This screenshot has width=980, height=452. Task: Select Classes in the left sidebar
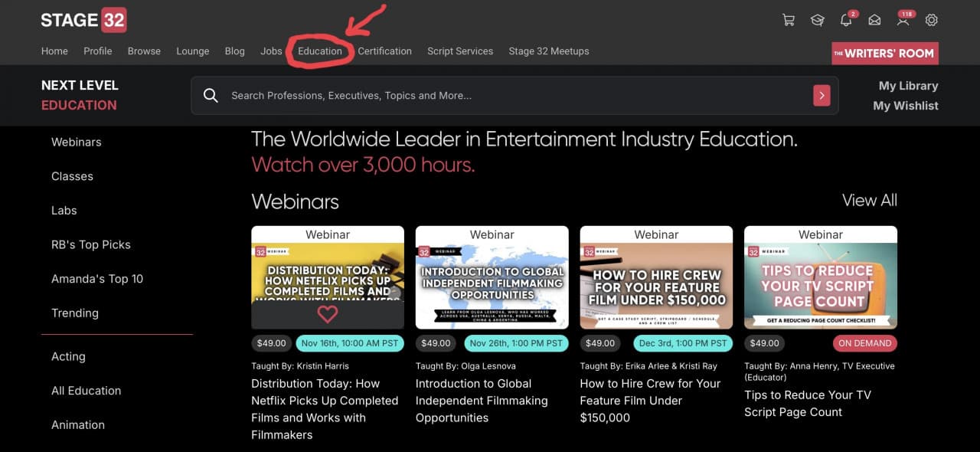72,176
